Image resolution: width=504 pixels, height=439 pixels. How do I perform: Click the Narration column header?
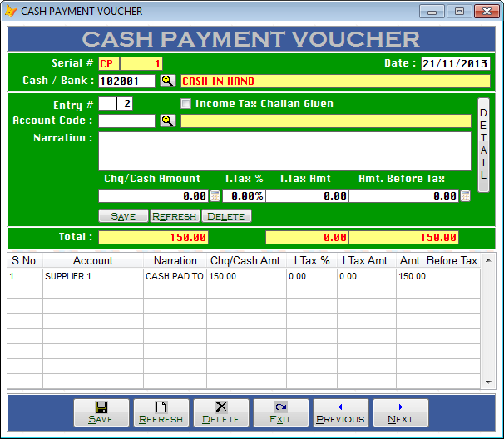175,260
